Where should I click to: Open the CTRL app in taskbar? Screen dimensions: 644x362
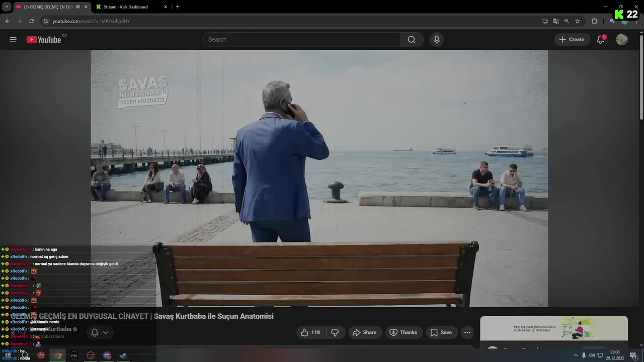pyautogui.click(x=74, y=355)
